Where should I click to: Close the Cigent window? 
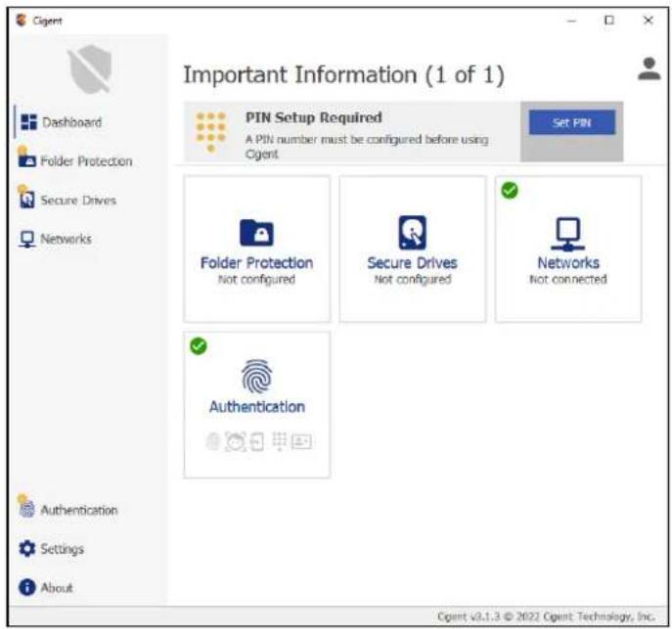[x=648, y=21]
